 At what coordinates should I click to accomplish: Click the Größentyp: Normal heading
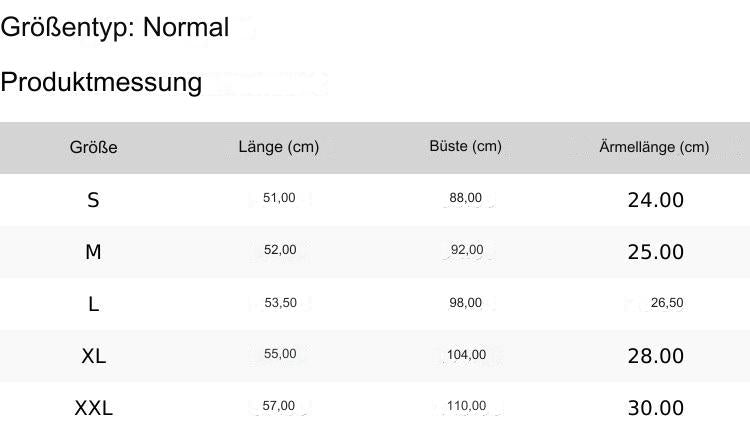(115, 28)
